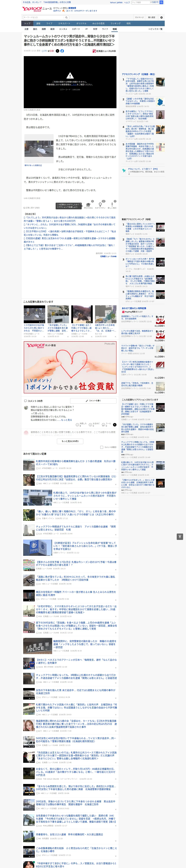Open the みんなの意見 tab

coord(98,24)
